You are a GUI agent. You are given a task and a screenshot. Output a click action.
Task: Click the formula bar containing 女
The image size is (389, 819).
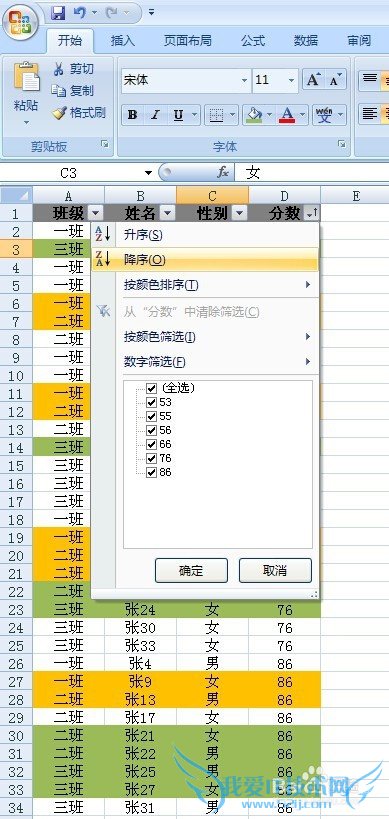312,173
